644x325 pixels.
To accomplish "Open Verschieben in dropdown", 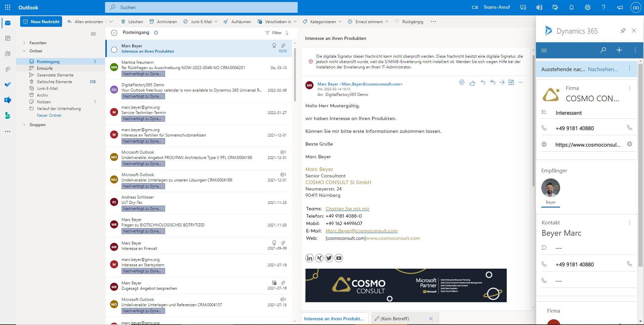I will pyautogui.click(x=295, y=21).
